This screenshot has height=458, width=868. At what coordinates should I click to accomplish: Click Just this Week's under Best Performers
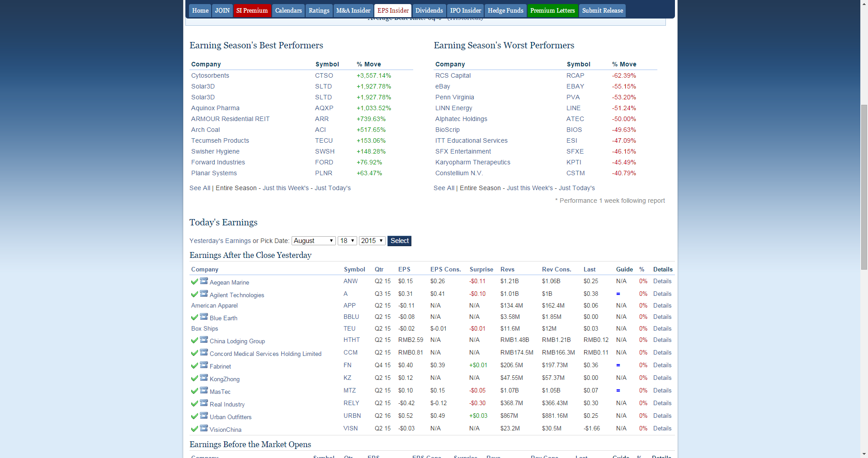point(286,188)
